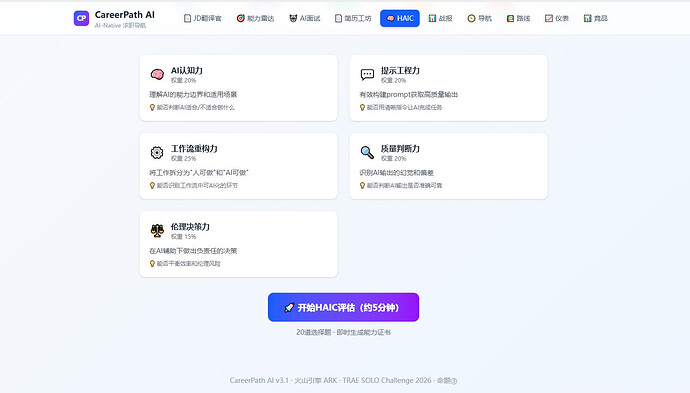Open the JD翻译官 tab
Screen dimensions: 690x393
tap(202, 18)
